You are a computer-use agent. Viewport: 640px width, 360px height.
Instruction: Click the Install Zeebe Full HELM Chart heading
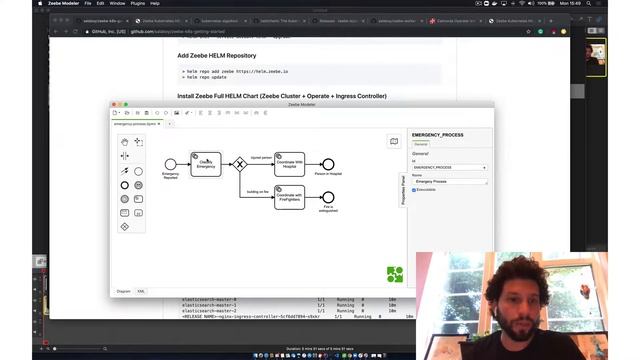click(x=282, y=96)
